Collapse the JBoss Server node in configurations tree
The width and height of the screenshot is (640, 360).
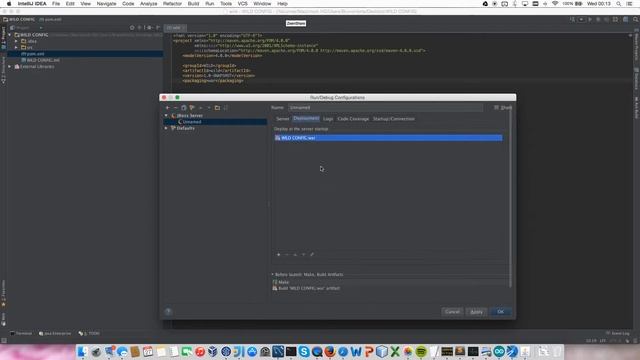pyautogui.click(x=166, y=116)
